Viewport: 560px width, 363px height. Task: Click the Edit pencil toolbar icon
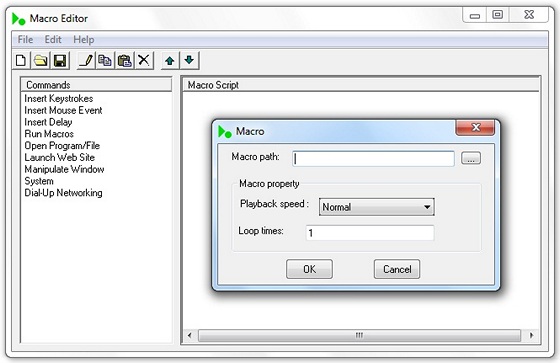pos(86,60)
